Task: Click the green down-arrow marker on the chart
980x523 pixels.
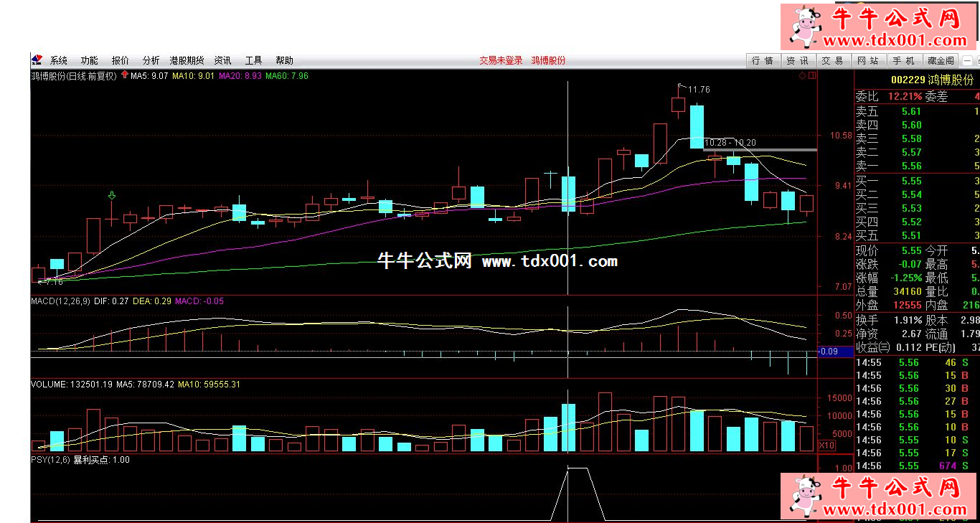Action: click(x=112, y=195)
